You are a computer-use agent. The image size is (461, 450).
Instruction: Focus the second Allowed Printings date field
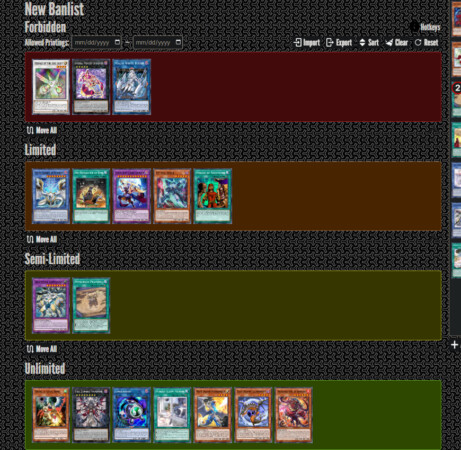pos(158,43)
